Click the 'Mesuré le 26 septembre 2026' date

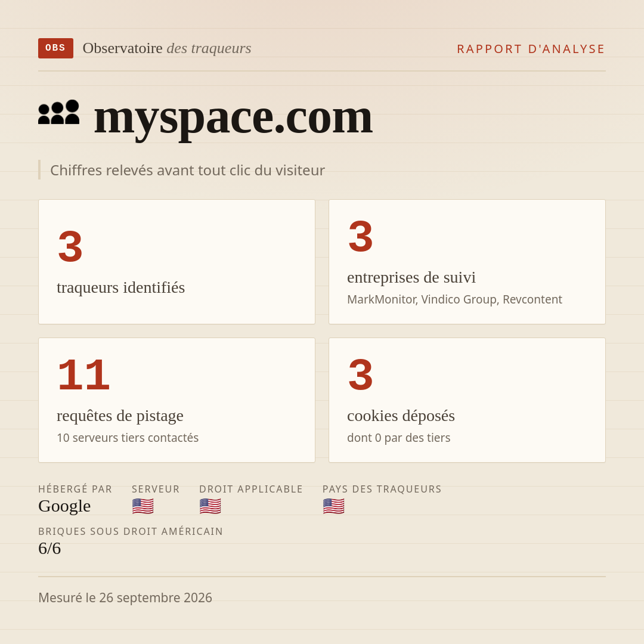point(125,597)
